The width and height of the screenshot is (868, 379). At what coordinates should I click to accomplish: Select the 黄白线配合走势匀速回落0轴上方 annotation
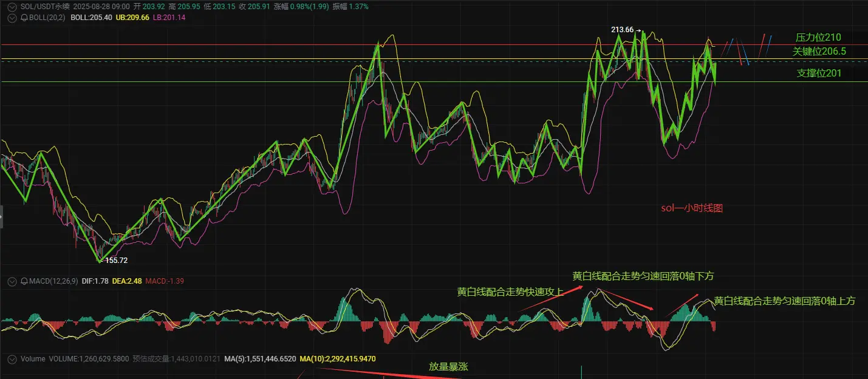coord(785,301)
